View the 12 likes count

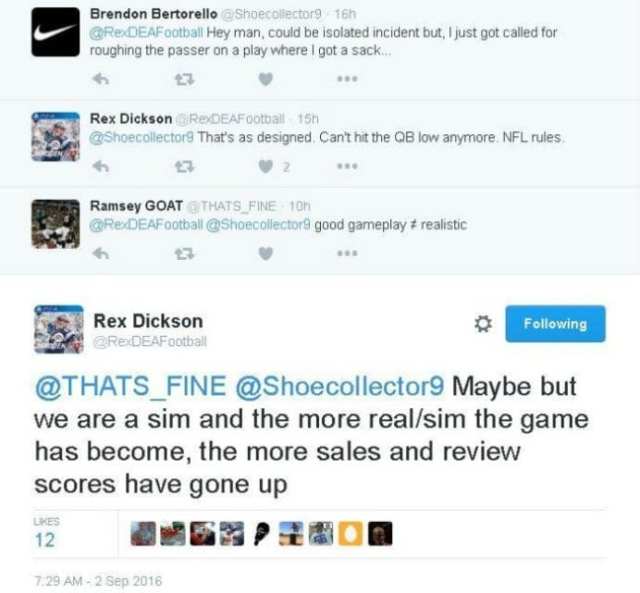pos(45,540)
